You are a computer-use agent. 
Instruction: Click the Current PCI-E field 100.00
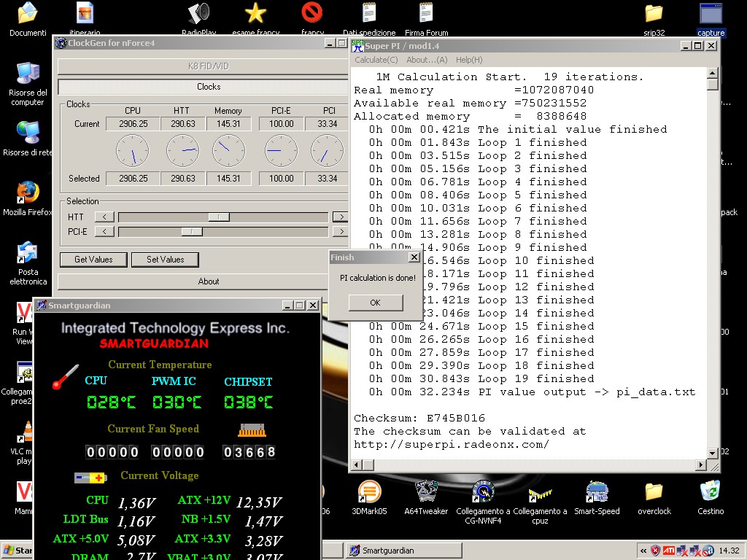click(x=281, y=124)
